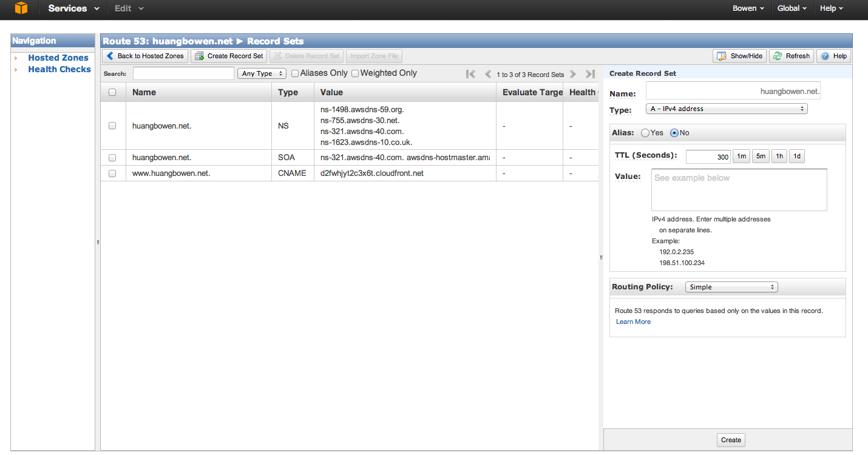This screenshot has height=455, width=868.
Task: Refresh the record sets list
Action: pos(792,56)
